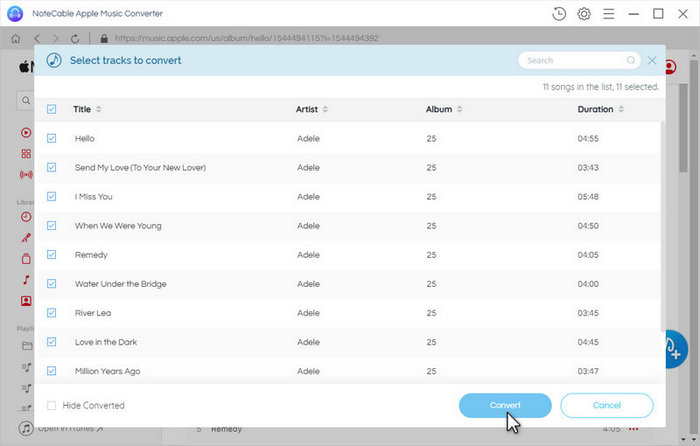Click the search magnifier in the dialog
The width and height of the screenshot is (700, 446).
click(631, 60)
